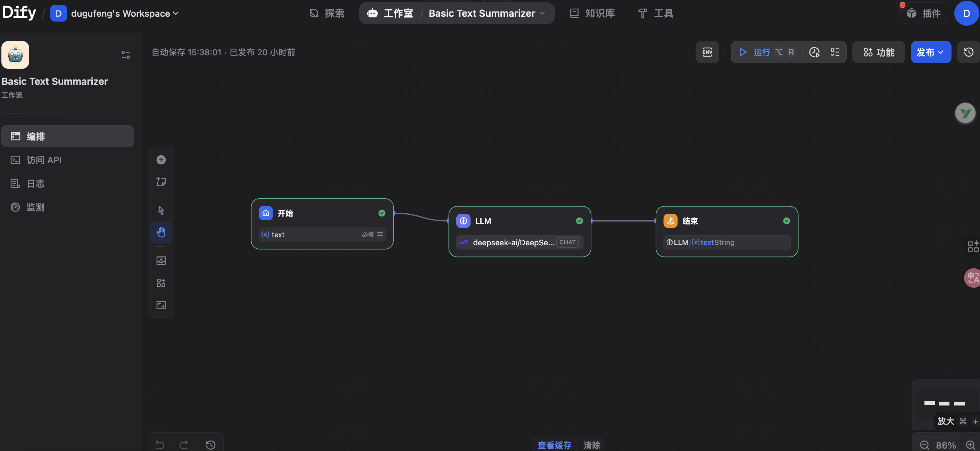Add a note with sticky-note icon

point(161,182)
